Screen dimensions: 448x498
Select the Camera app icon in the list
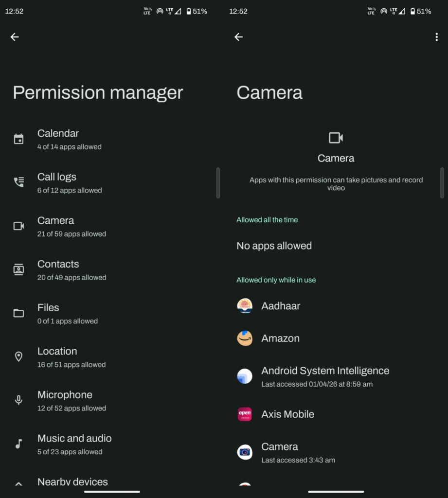pos(245,452)
